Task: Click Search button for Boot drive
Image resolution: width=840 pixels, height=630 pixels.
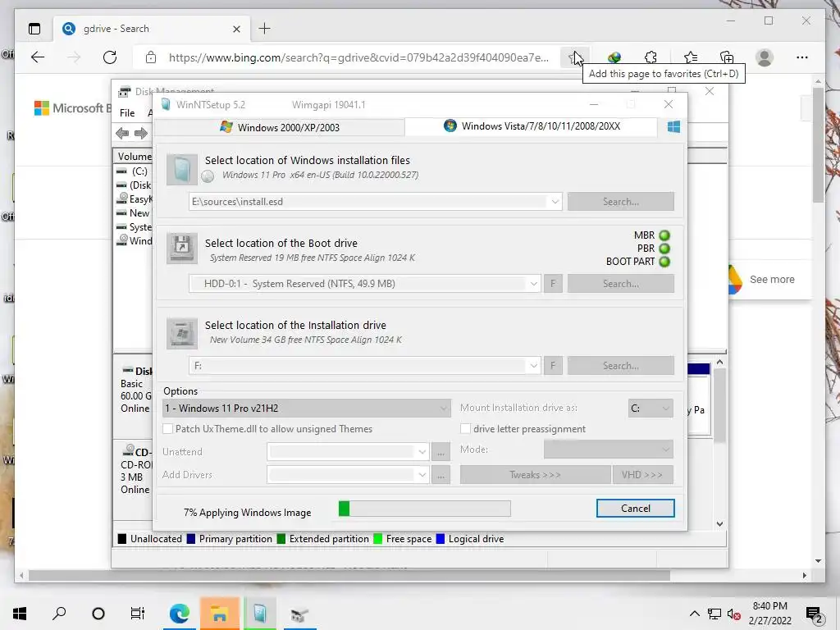Action: [x=620, y=284]
